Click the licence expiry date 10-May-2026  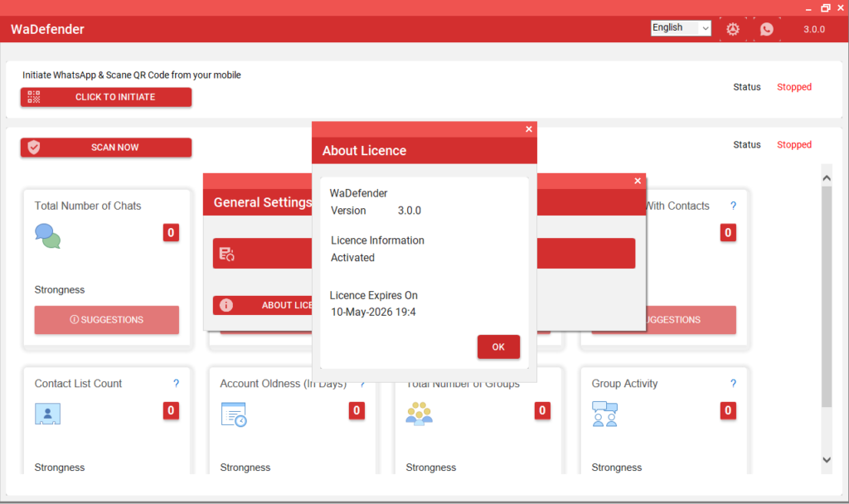point(374,312)
